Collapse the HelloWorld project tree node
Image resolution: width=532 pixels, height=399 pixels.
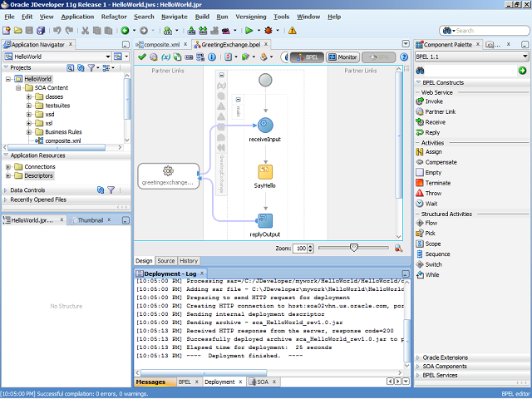coord(8,79)
